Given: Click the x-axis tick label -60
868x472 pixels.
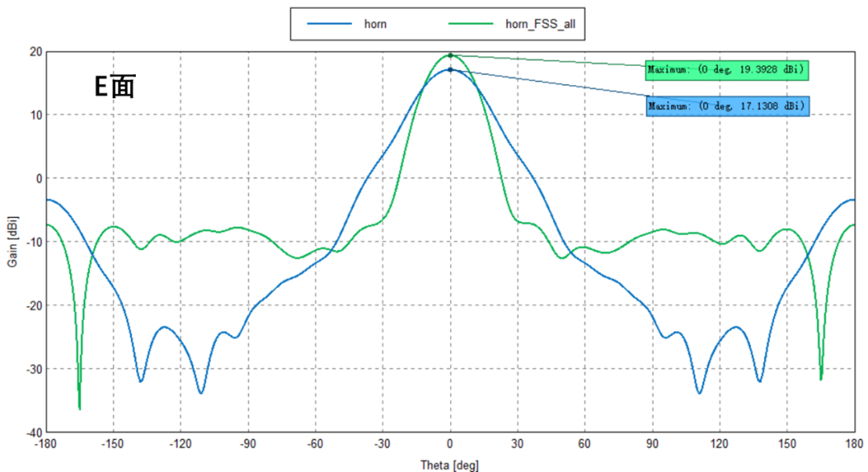Looking at the screenshot, I should 316,444.
